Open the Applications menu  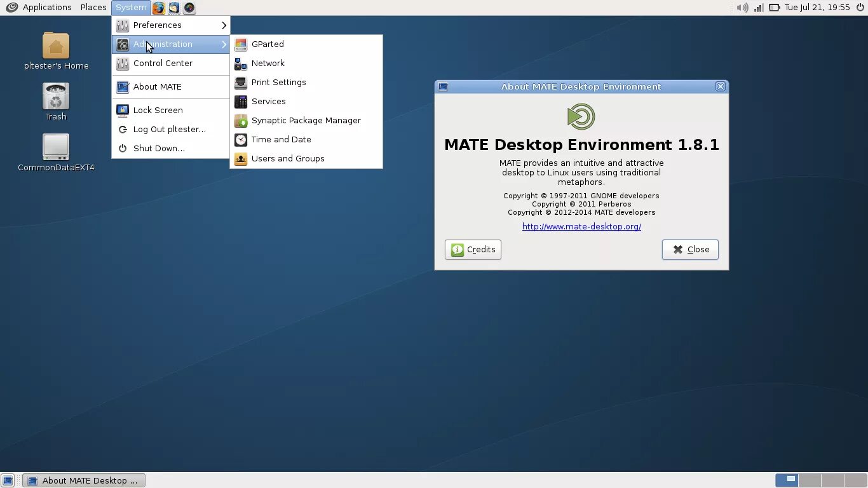click(47, 8)
